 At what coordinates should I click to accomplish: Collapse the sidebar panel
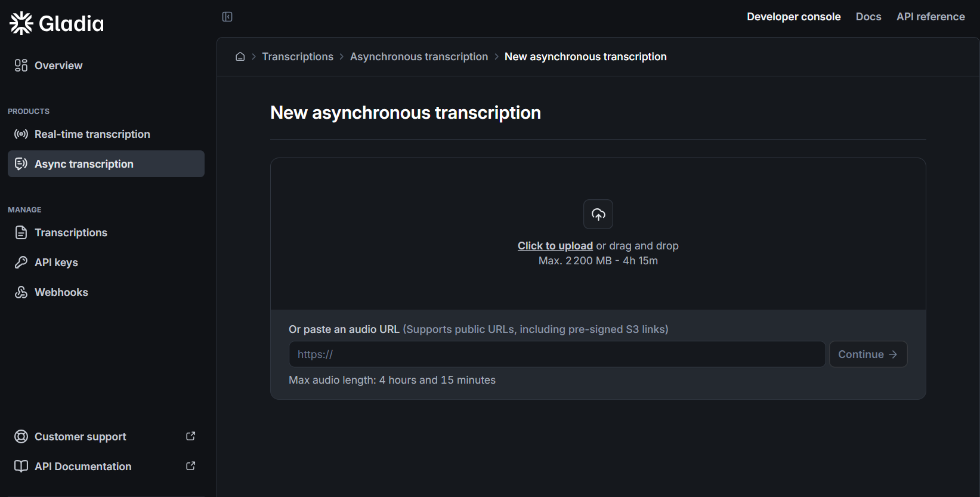coord(227,17)
